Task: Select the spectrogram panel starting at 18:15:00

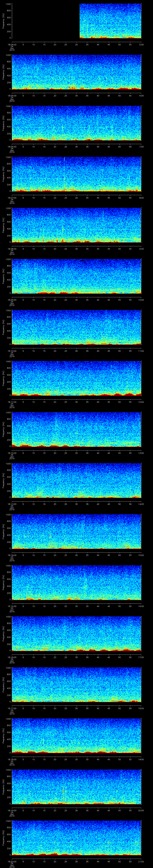Action: click(x=77, y=583)
